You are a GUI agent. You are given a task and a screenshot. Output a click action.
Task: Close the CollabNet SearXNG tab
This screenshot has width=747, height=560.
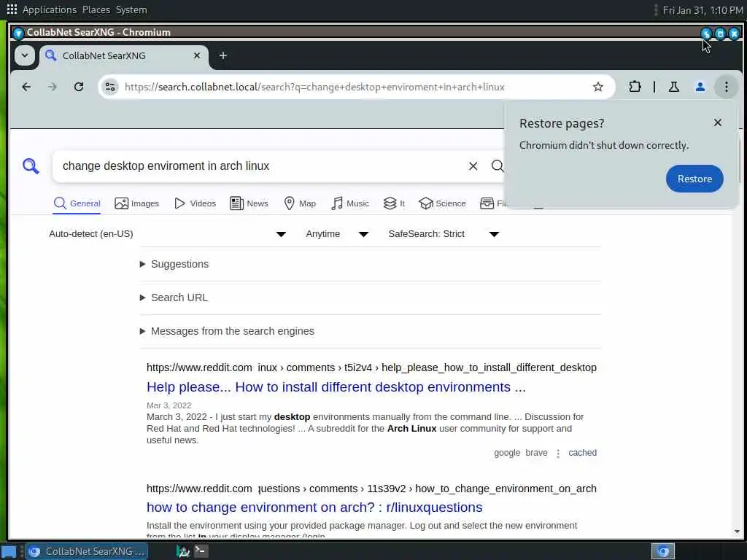coord(197,55)
